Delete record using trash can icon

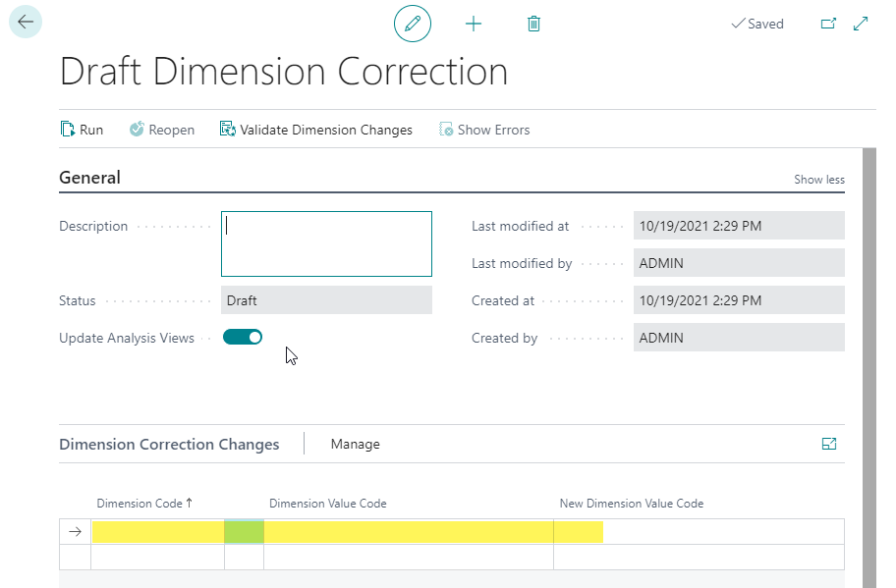pos(533,24)
